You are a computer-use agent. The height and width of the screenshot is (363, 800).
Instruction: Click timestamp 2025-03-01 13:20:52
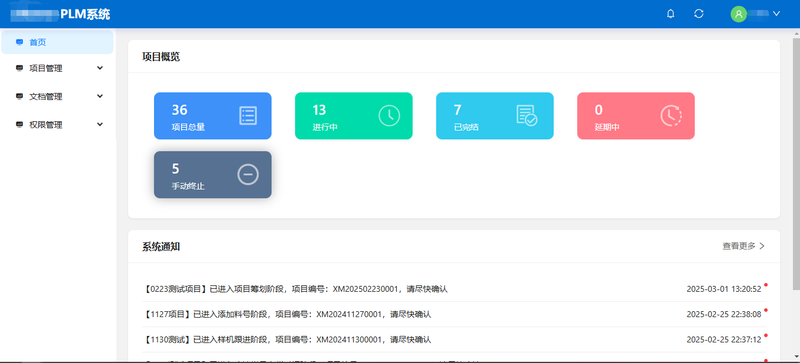point(723,289)
